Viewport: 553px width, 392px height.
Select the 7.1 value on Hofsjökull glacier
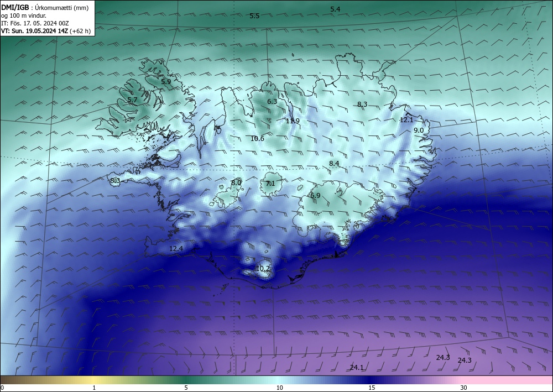click(270, 184)
